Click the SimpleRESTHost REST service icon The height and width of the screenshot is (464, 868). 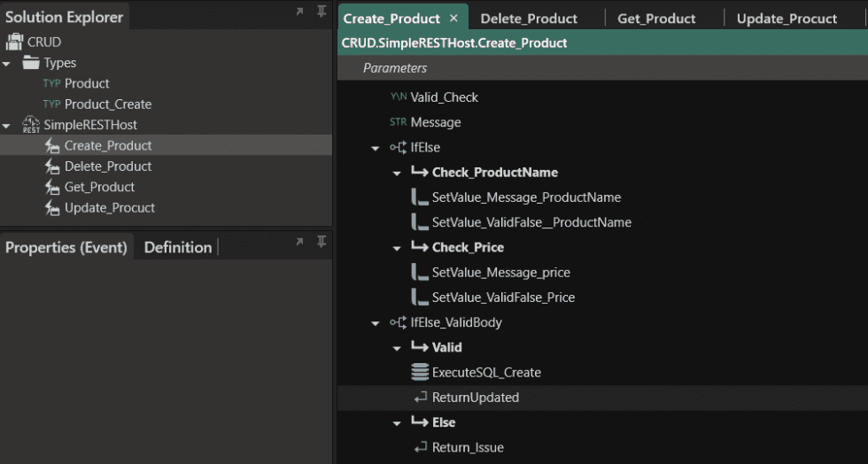tap(31, 125)
